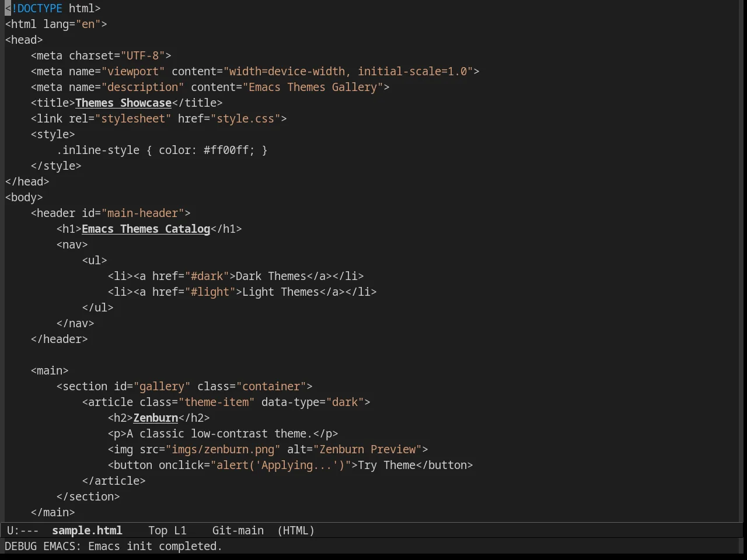The width and height of the screenshot is (747, 560).
Task: Click the "U:---" buffer status indicator
Action: [23, 530]
